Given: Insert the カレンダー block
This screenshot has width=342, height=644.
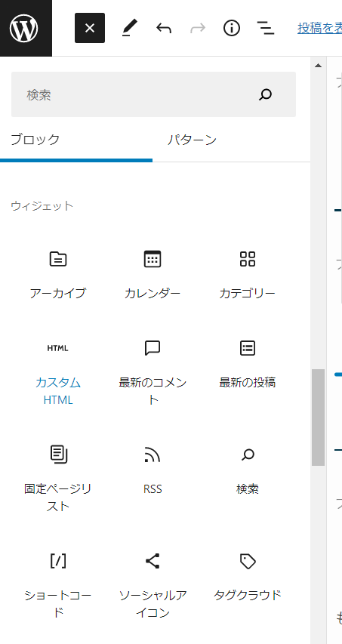Looking at the screenshot, I should pyautogui.click(x=153, y=274).
